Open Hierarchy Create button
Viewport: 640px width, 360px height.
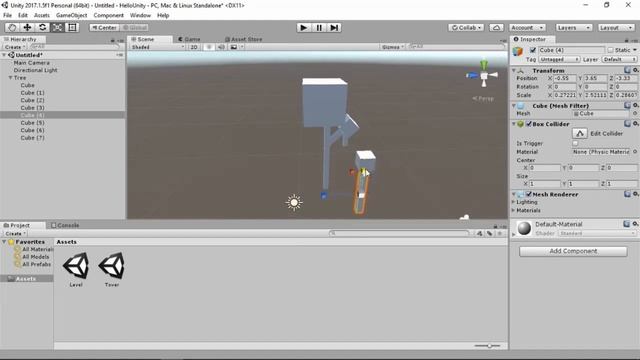[x=15, y=47]
